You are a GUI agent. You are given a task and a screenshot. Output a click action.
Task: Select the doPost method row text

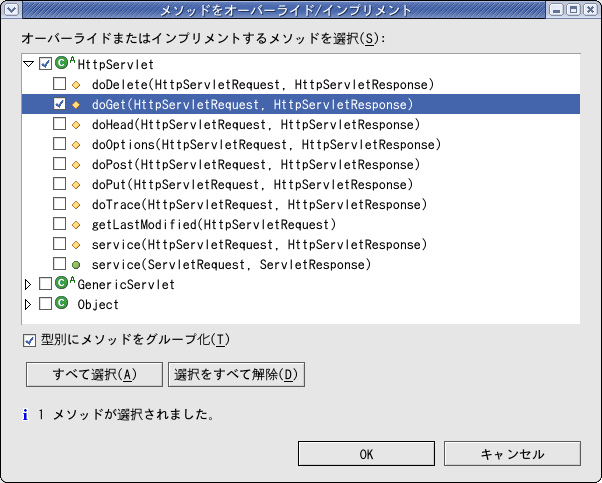256,164
